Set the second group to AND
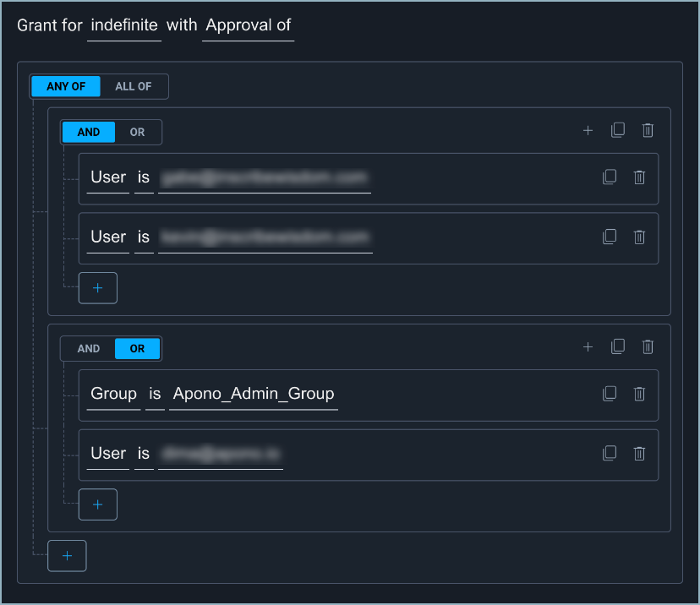The image size is (700, 605). pyautogui.click(x=89, y=348)
